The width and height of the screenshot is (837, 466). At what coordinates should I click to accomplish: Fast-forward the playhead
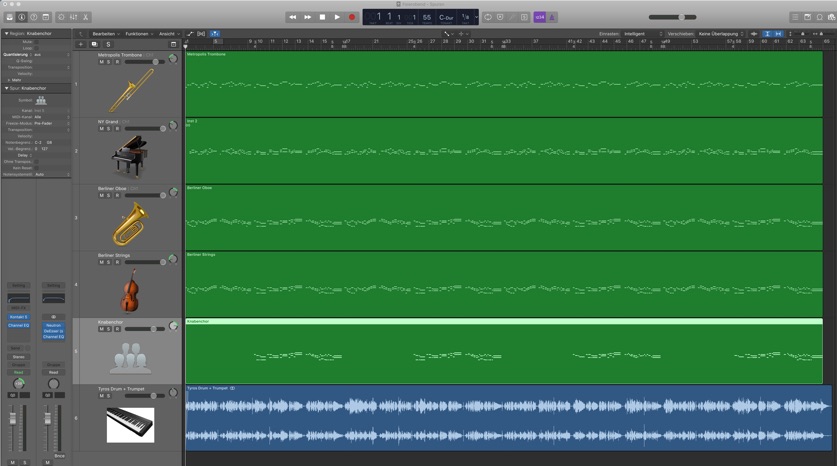click(307, 17)
